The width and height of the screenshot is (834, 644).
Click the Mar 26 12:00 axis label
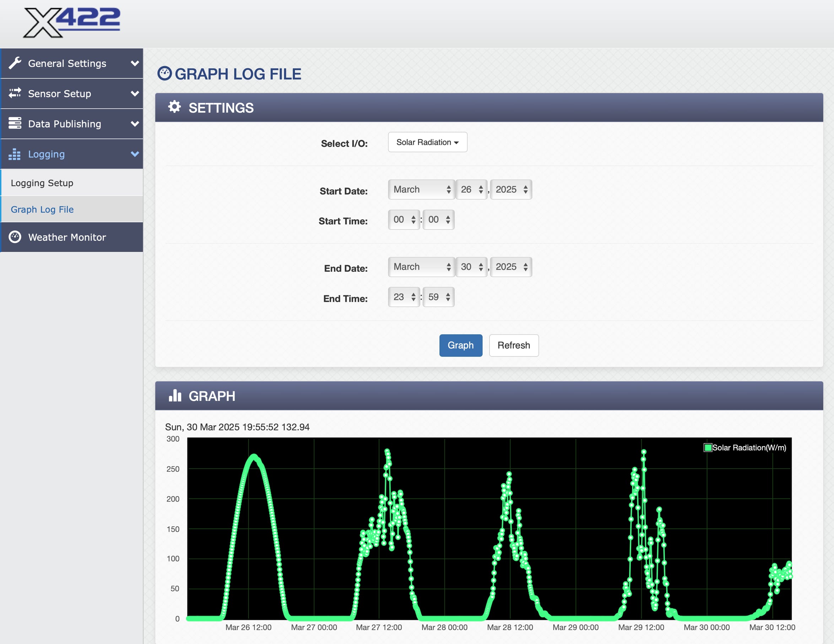(248, 627)
